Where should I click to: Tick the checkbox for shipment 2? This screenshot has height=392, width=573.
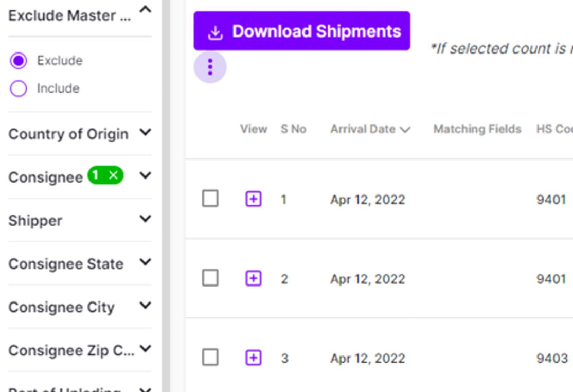click(x=210, y=278)
